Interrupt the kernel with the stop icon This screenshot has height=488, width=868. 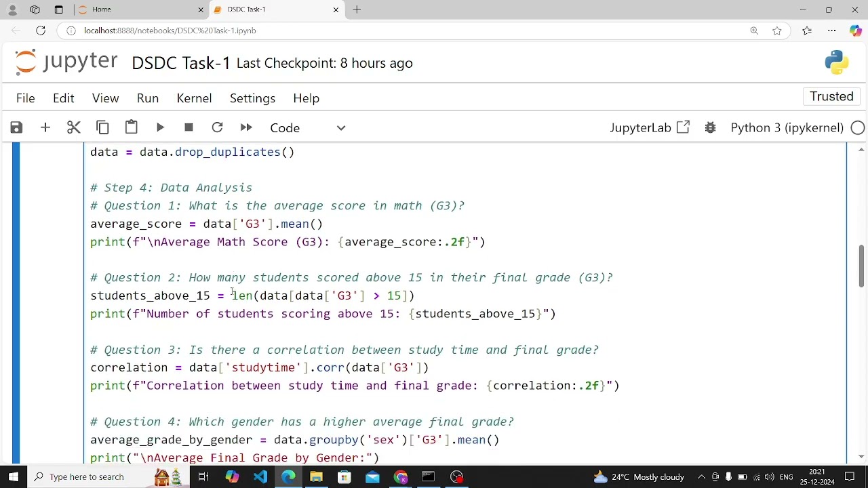[x=189, y=127]
